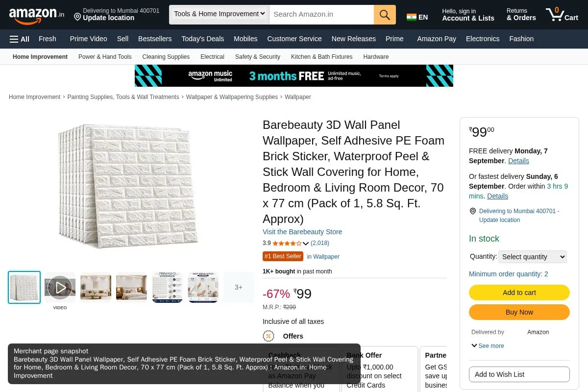The image size is (588, 392).
Task: Visit the Barebeauty Store link
Action: [x=302, y=232]
